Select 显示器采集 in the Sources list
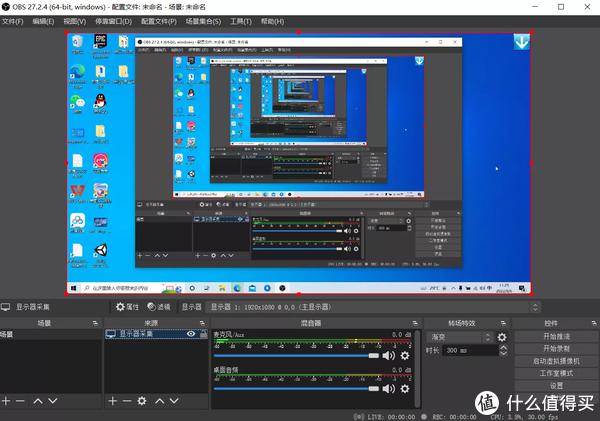Screen dimensions: 600x421 [x=157, y=334]
